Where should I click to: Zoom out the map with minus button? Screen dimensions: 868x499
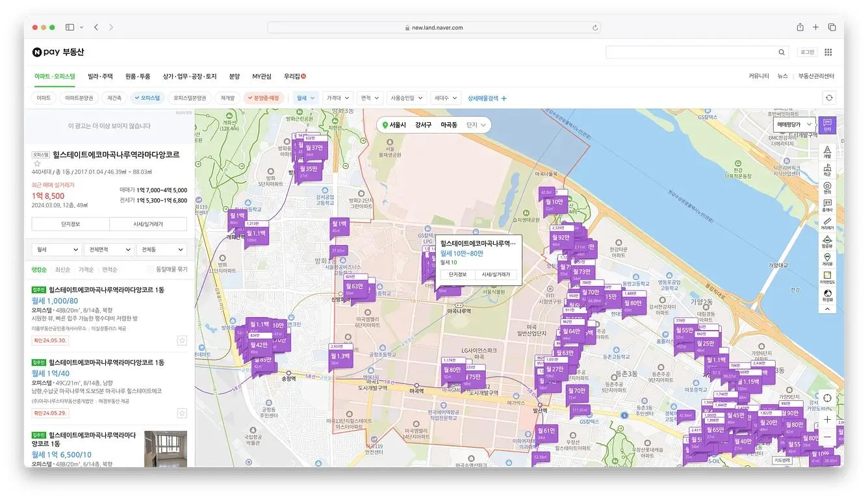pos(827,438)
